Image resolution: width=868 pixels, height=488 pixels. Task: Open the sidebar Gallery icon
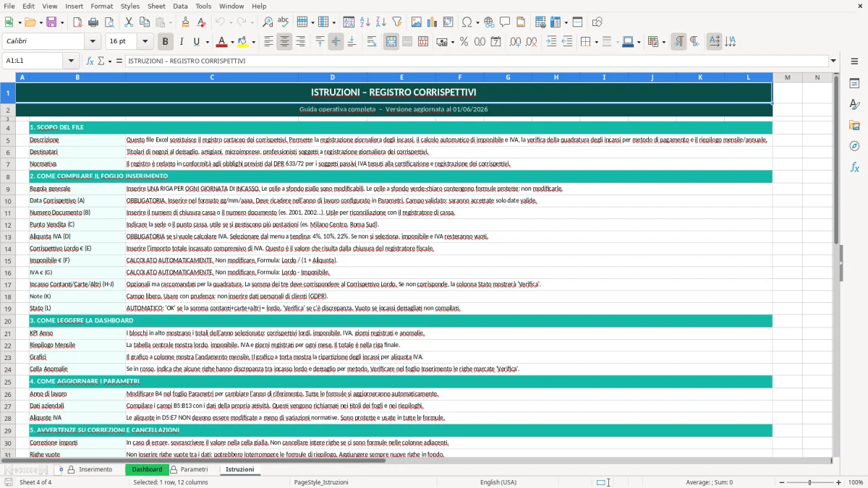(854, 126)
